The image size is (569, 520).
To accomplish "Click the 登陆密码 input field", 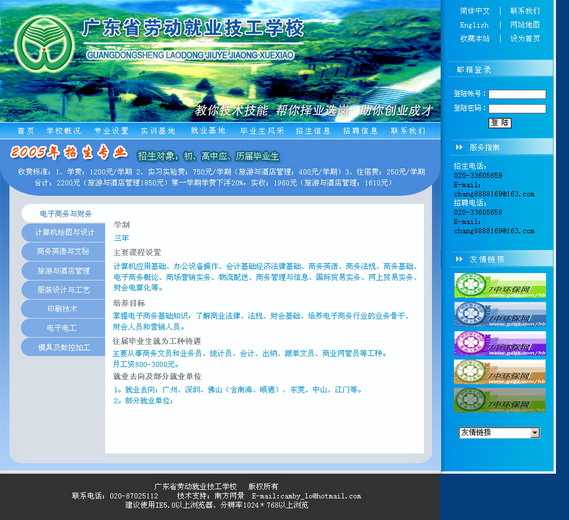I will point(517,108).
